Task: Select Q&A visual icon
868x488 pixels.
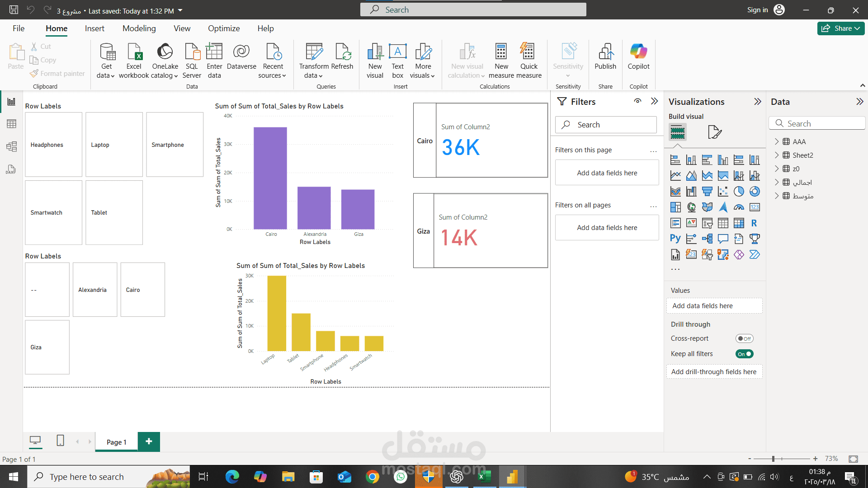Action: click(x=723, y=239)
